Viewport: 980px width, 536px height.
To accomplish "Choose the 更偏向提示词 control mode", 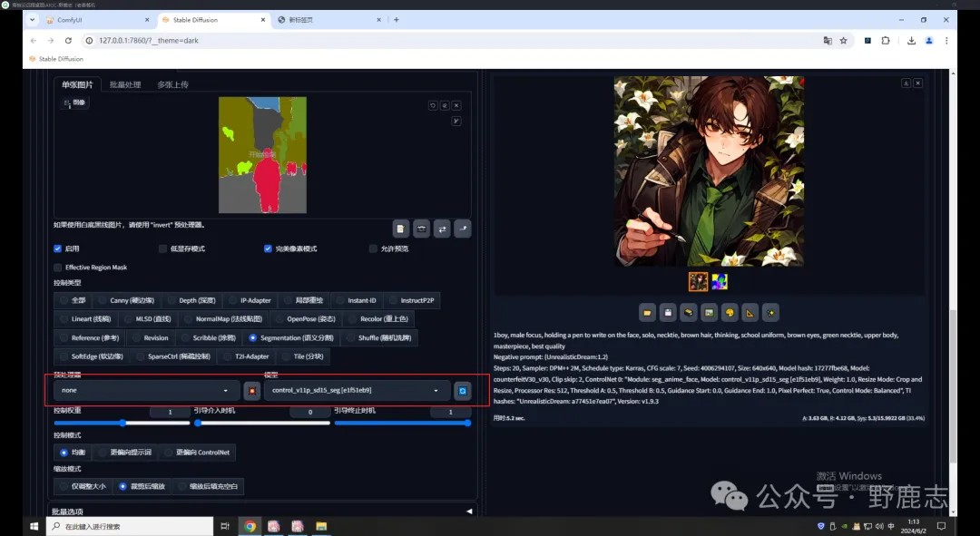I will point(125,453).
